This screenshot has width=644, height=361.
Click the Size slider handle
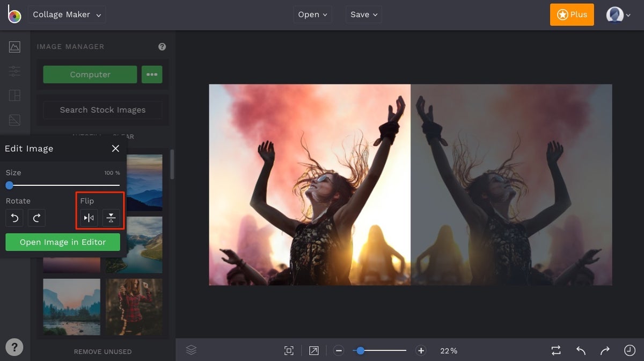coord(9,185)
